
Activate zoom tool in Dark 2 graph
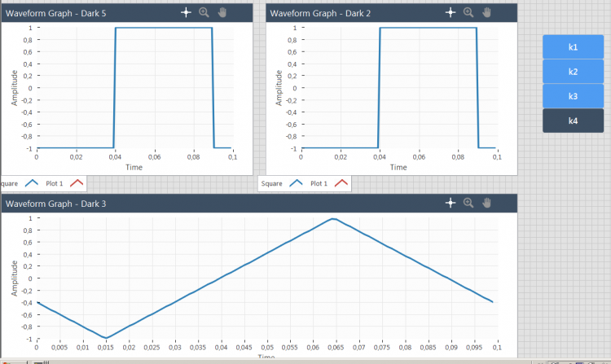point(468,12)
